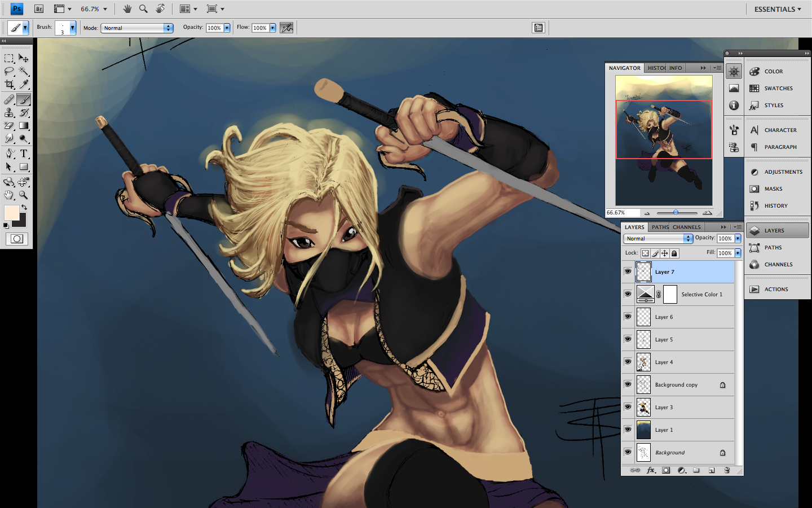The image size is (812, 508).
Task: Switch to the Channels tab
Action: [x=686, y=227]
